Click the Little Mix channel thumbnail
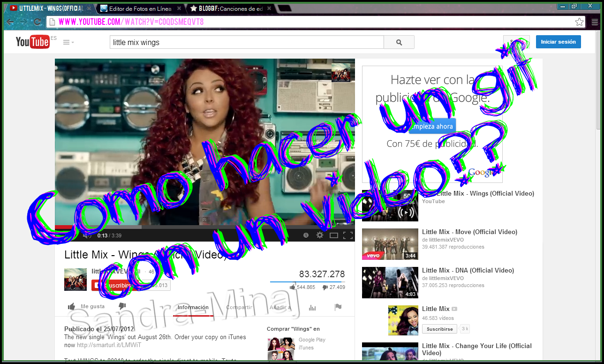This screenshot has height=364, width=604. click(x=403, y=320)
